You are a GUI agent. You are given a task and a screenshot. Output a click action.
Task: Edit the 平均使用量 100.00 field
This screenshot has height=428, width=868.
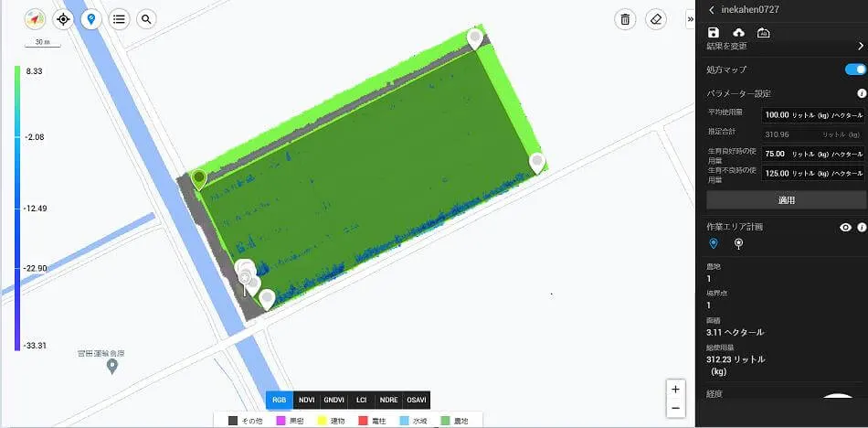(x=813, y=114)
